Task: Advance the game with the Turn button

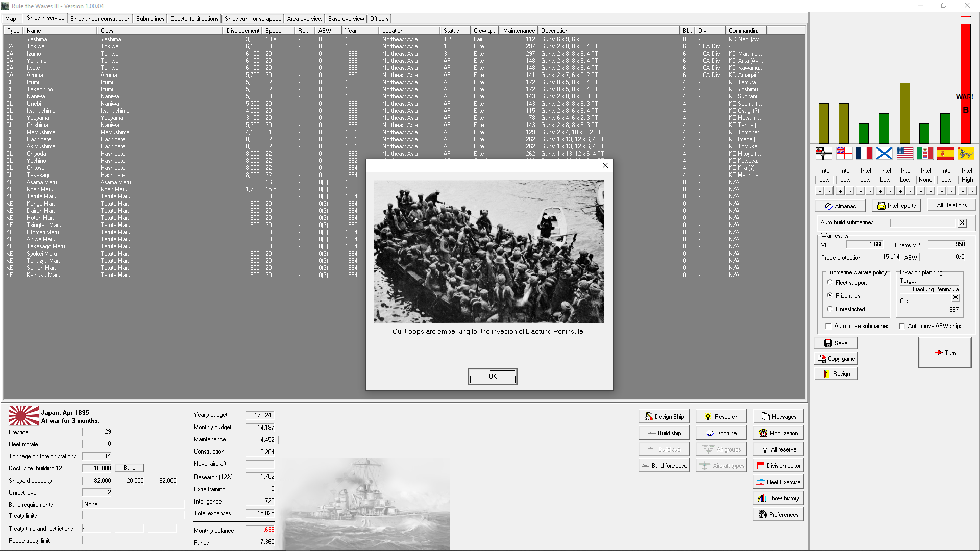Action: [x=944, y=353]
